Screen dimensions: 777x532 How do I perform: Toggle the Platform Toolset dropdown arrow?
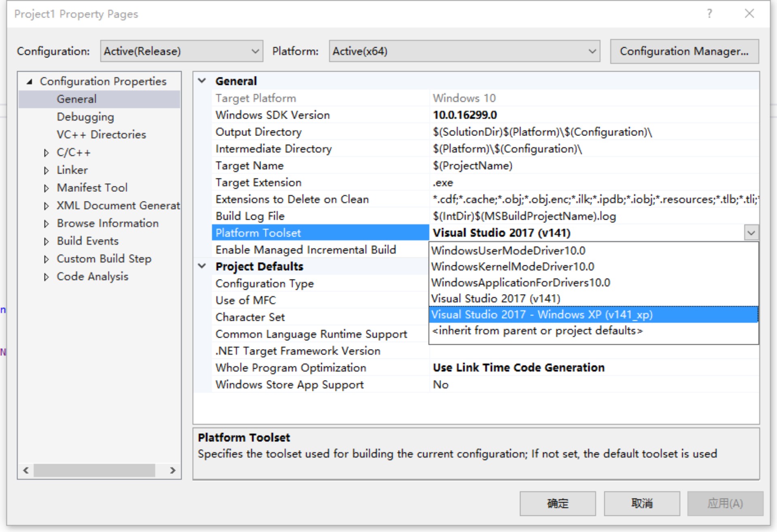pyautogui.click(x=751, y=233)
